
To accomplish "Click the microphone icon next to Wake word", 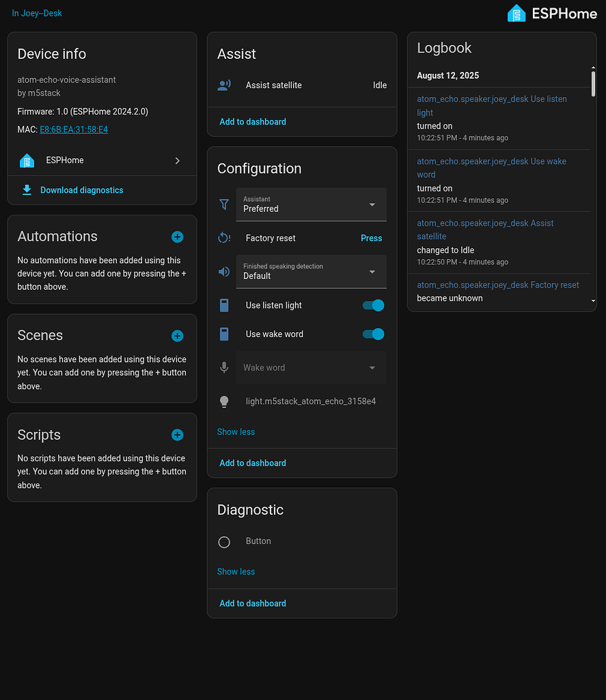I will (x=223, y=367).
